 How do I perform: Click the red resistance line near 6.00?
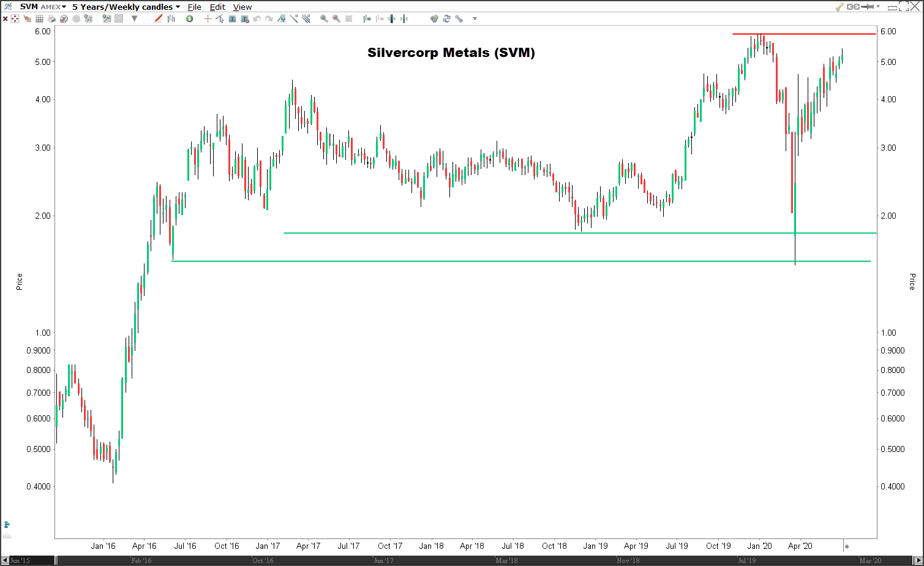803,34
